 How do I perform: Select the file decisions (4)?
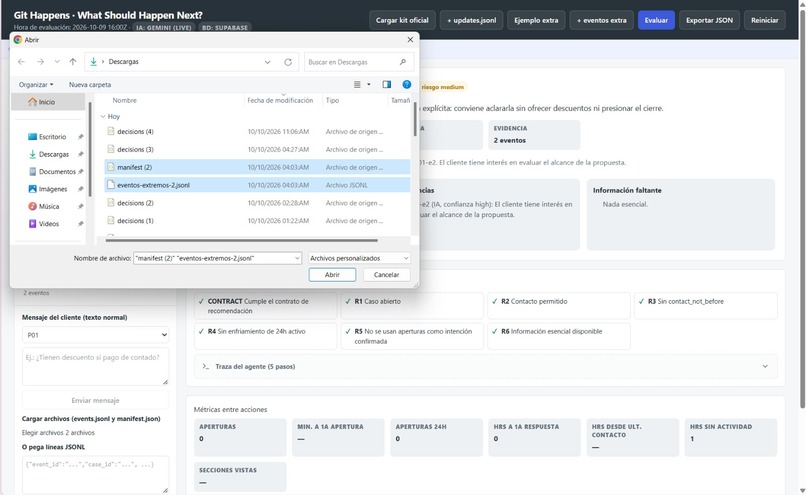(x=257, y=132)
